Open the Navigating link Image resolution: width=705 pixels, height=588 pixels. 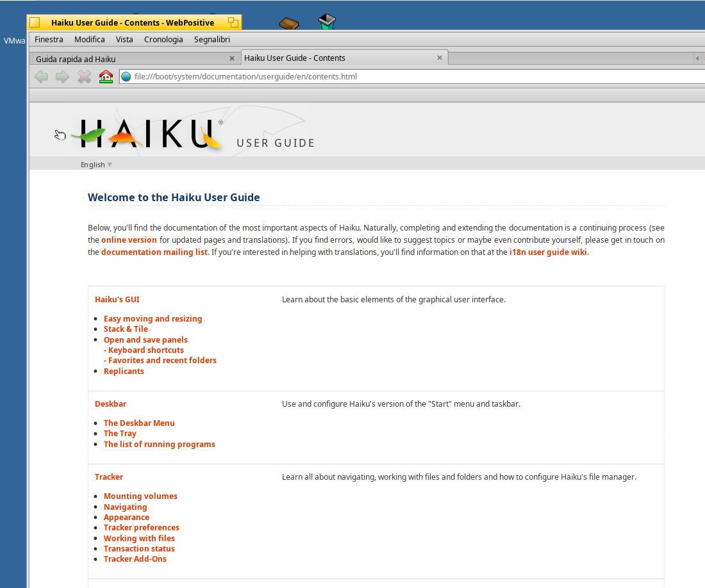pos(126,507)
